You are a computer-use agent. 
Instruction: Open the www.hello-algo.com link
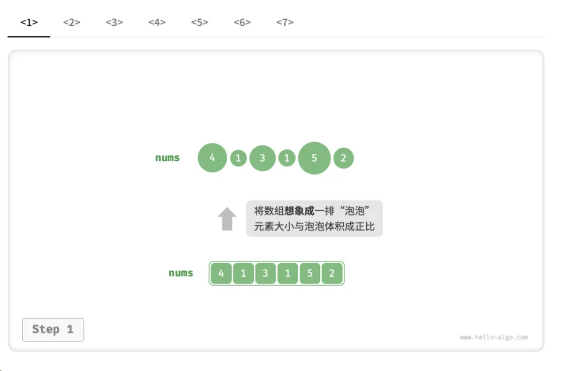pos(493,337)
